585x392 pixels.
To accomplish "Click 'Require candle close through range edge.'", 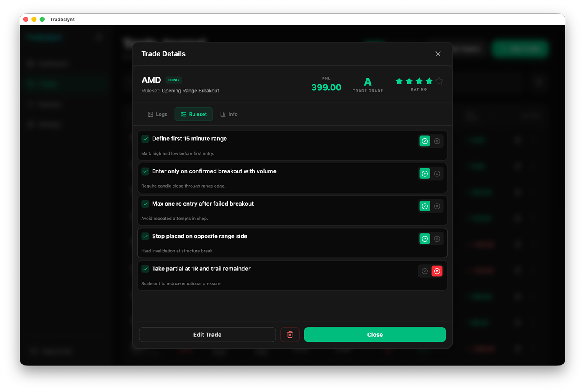I will pos(183,186).
